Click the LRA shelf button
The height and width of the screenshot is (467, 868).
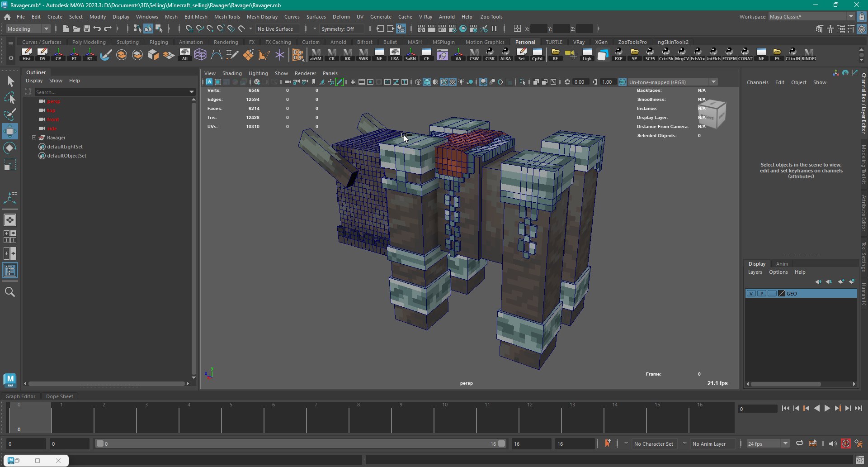click(395, 55)
